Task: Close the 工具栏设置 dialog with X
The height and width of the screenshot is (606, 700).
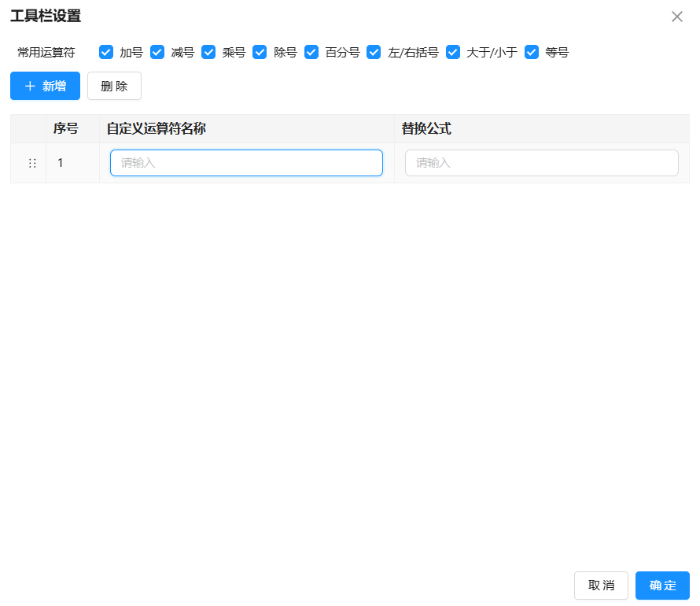Action: tap(676, 17)
